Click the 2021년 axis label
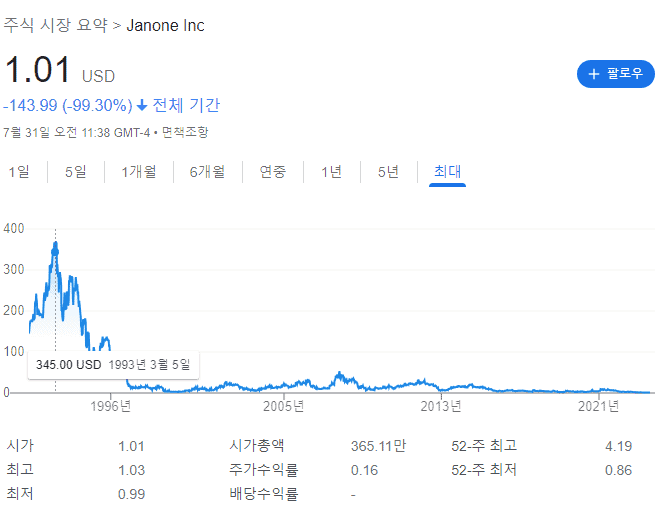 (599, 406)
